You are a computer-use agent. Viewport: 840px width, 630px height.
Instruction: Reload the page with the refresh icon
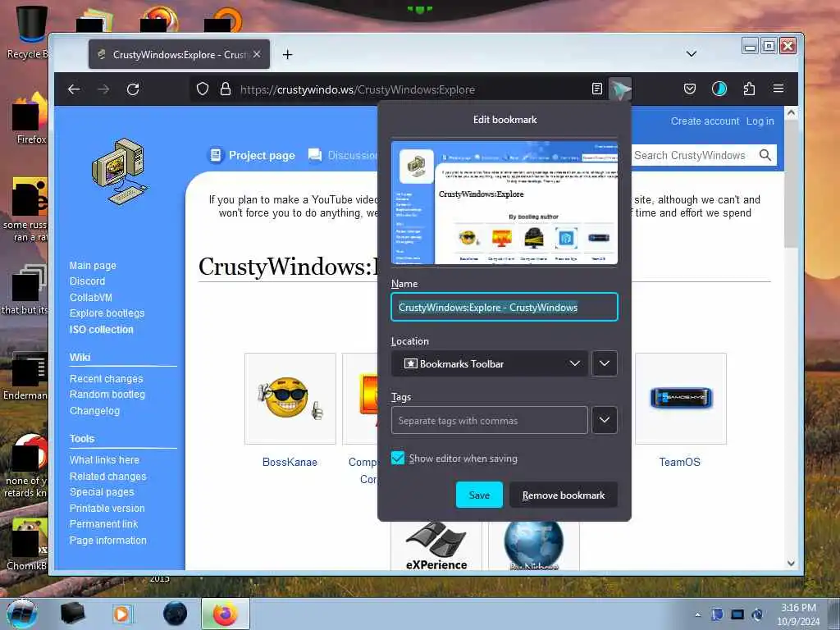[x=133, y=89]
